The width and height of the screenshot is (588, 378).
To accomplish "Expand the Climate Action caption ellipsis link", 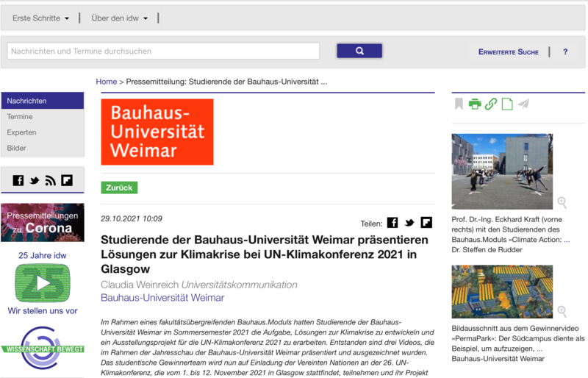I will click(x=567, y=240).
